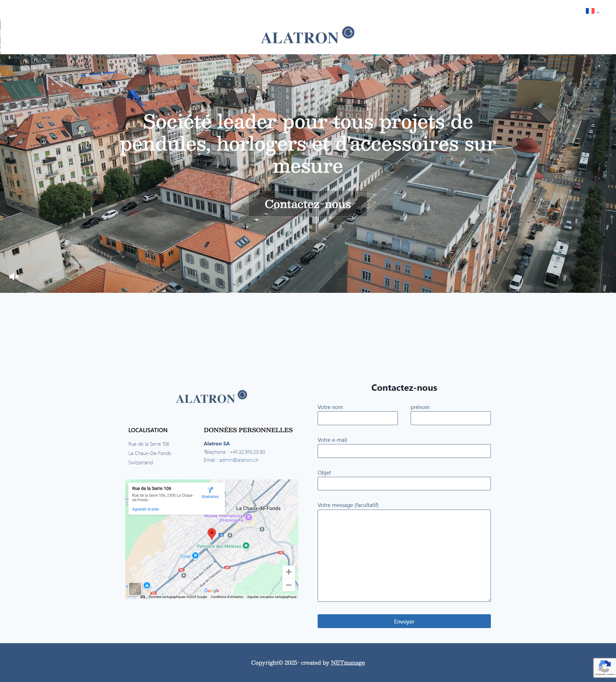Click the reCAPTCHA badge

(604, 668)
